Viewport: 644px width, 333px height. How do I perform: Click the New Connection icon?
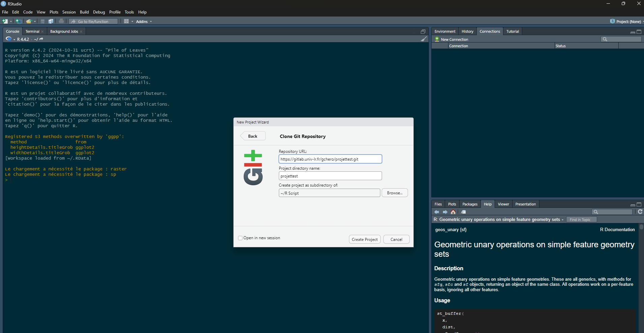(437, 39)
